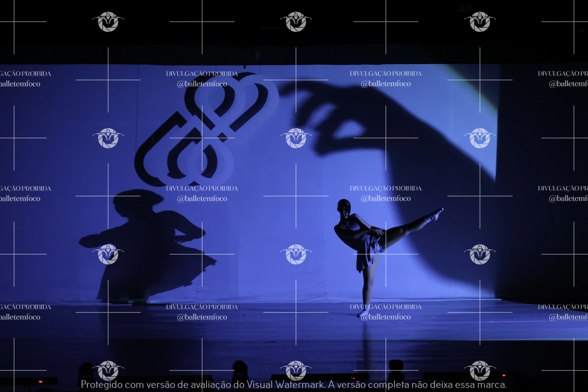The image size is (588, 392).
Task: Click the red indicator light at the bottom left
Action: point(41,382)
